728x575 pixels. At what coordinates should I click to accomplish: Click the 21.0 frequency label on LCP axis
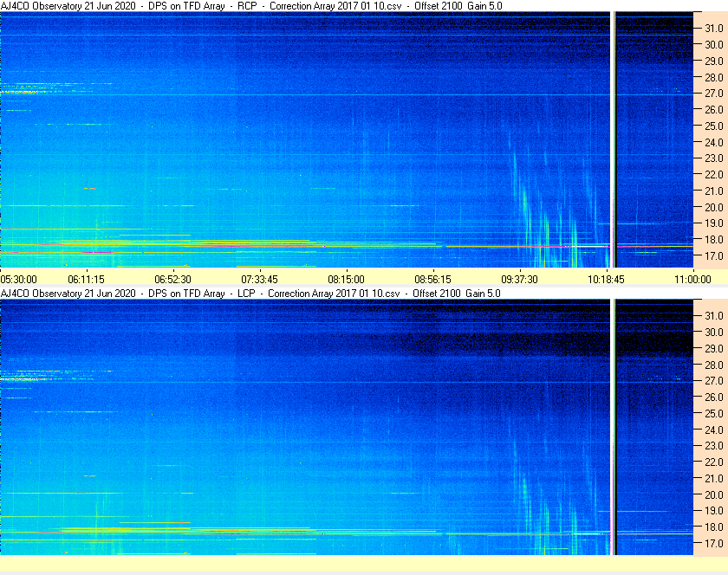pyautogui.click(x=714, y=478)
